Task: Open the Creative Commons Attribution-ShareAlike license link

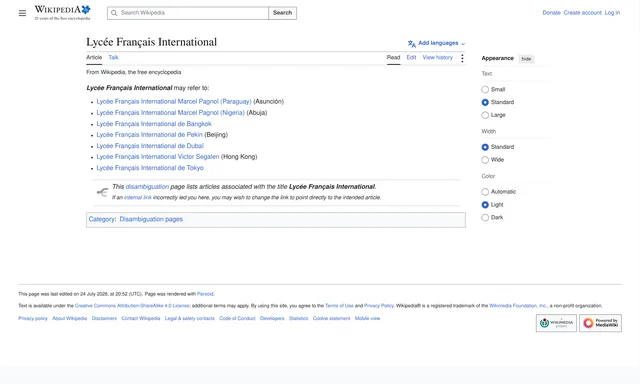Action: coord(132,306)
